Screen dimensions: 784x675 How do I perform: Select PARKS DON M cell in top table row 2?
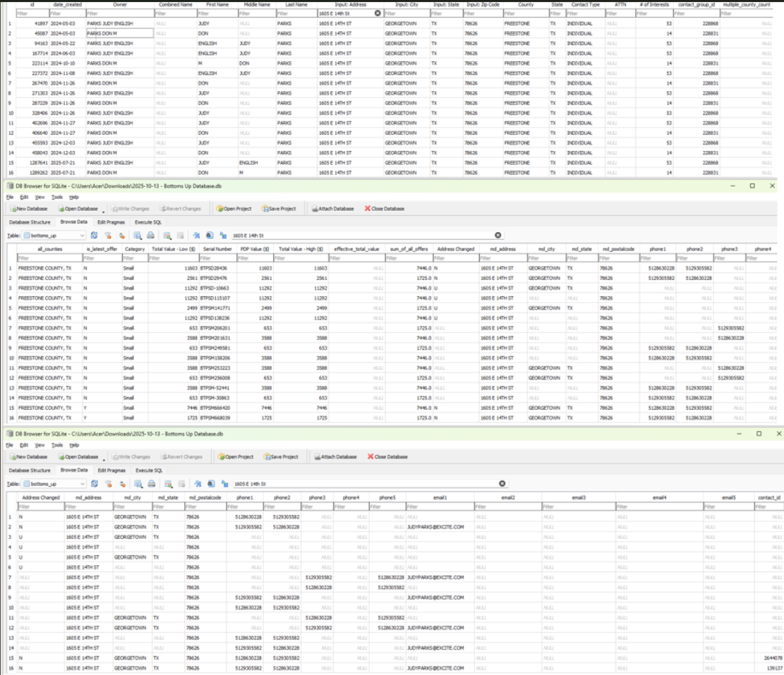click(x=119, y=33)
